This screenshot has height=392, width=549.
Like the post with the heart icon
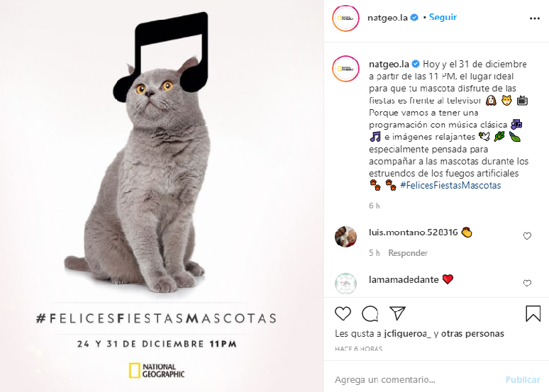[343, 313]
